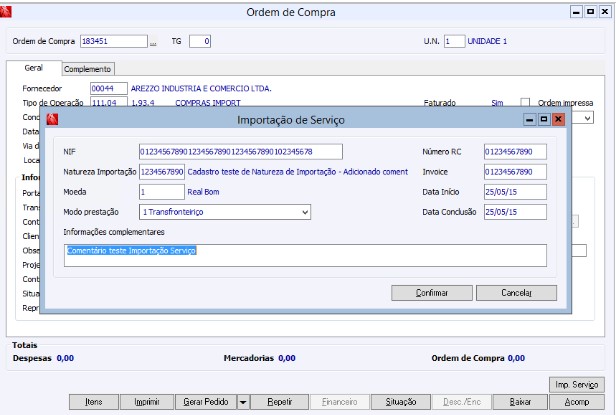Maximize the Importação de Serviço dialog
This screenshot has height=415, width=616.
click(x=544, y=119)
